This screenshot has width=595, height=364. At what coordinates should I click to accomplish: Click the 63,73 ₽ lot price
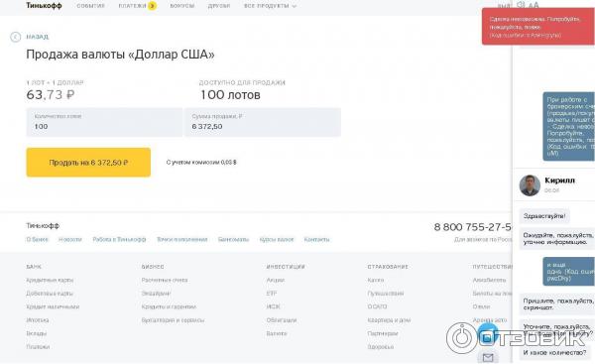tap(51, 95)
